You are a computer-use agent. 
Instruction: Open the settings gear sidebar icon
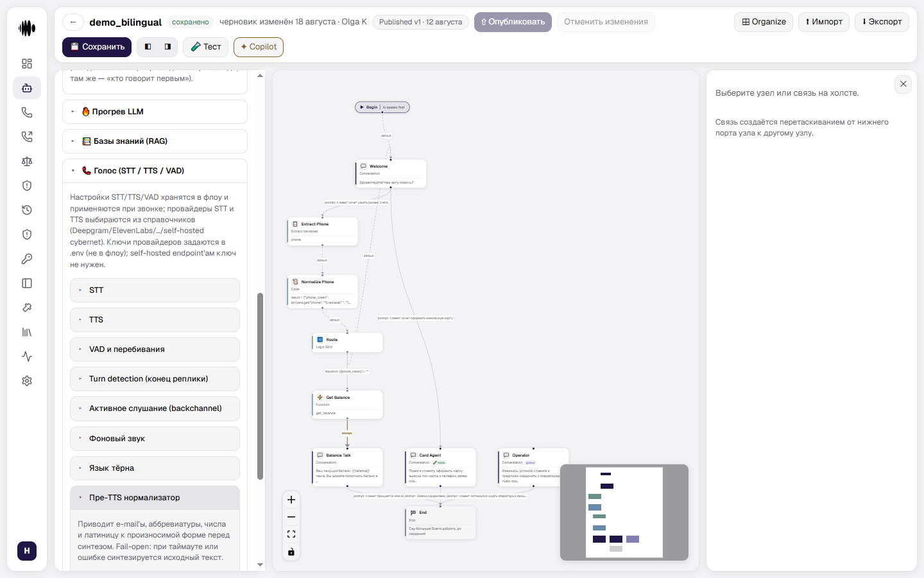[27, 381]
